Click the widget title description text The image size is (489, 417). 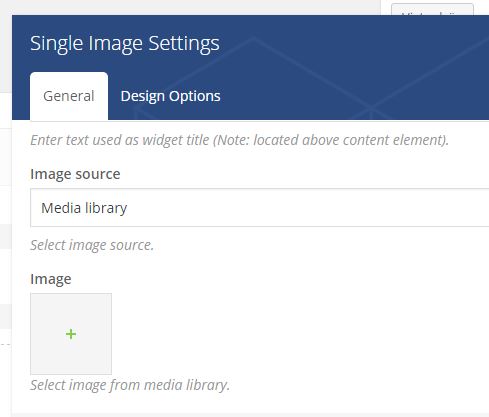click(x=239, y=140)
